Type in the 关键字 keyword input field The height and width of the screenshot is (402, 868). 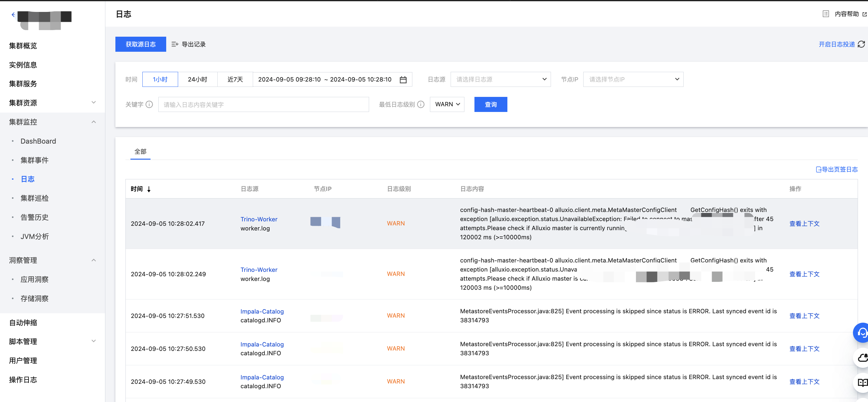click(263, 104)
